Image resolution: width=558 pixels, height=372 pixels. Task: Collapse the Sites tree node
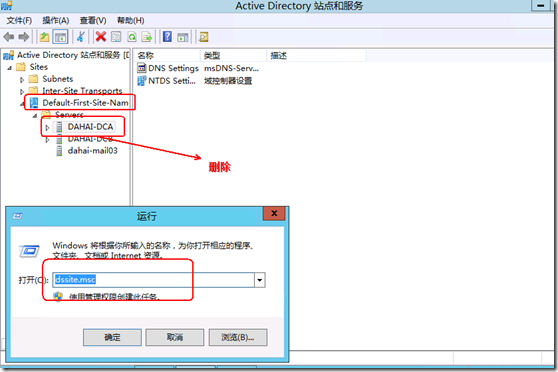(x=10, y=68)
